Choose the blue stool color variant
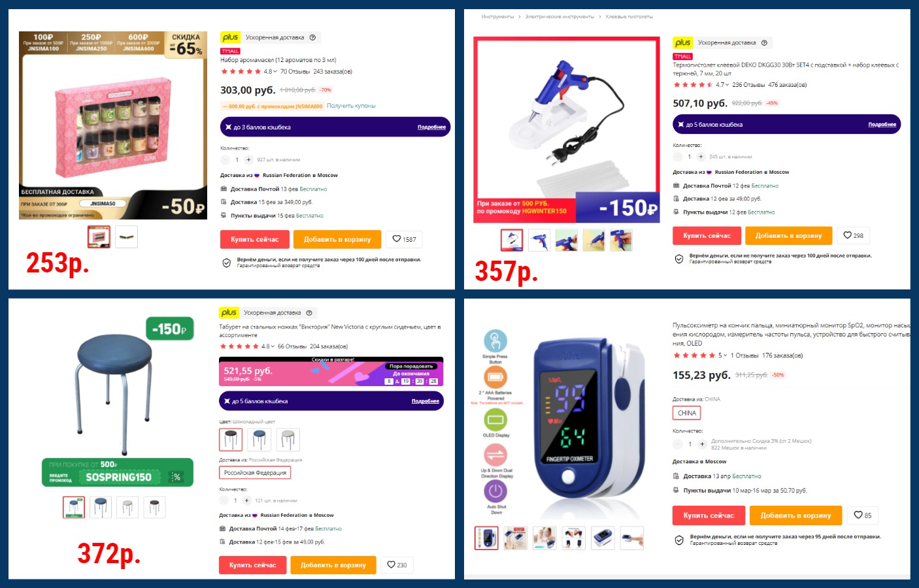Viewport: 919px width, 588px height. click(x=259, y=440)
